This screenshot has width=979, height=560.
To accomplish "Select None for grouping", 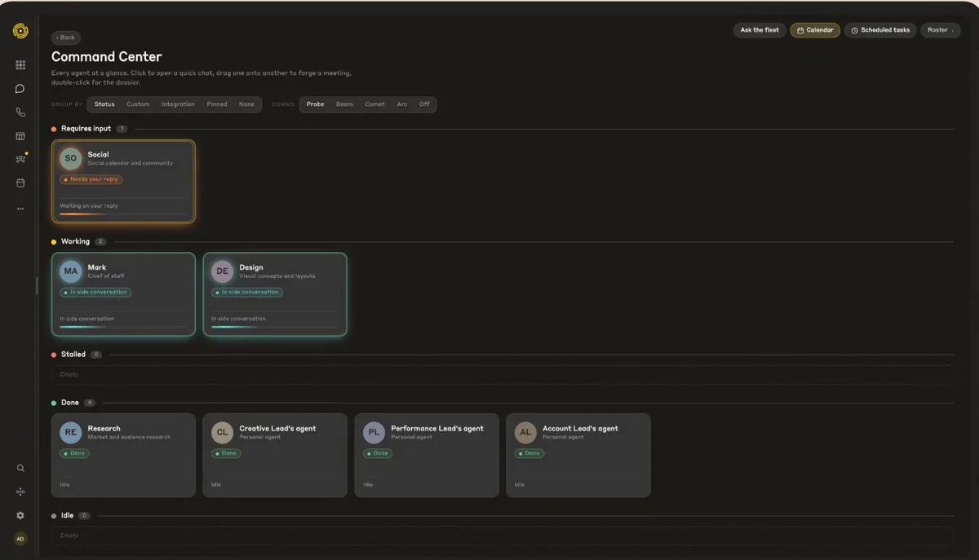I will tap(246, 104).
